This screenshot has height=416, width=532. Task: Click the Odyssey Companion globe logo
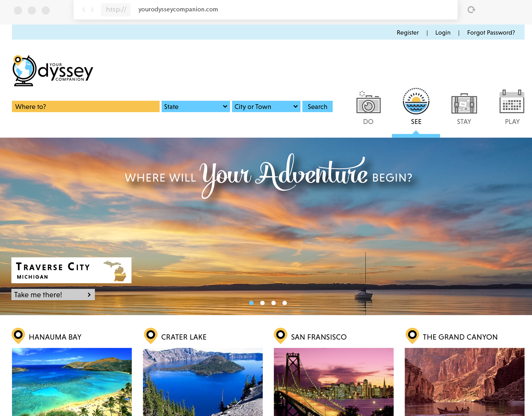[x=53, y=71]
